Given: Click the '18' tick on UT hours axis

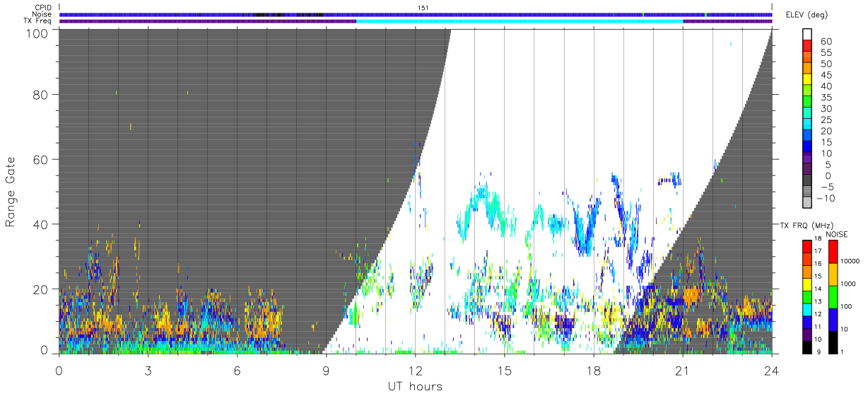Looking at the screenshot, I should 594,371.
